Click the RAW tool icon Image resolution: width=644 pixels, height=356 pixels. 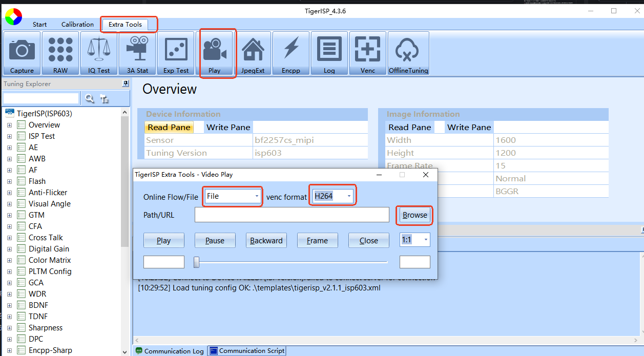pos(60,53)
